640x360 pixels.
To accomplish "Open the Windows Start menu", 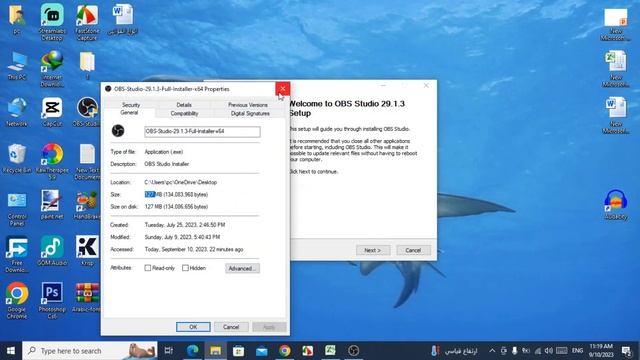I will click(11, 350).
